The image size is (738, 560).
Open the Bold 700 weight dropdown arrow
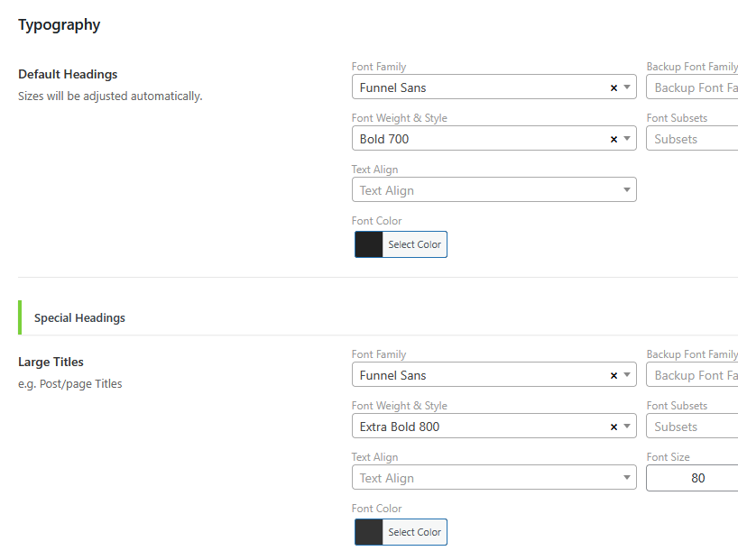click(x=627, y=138)
